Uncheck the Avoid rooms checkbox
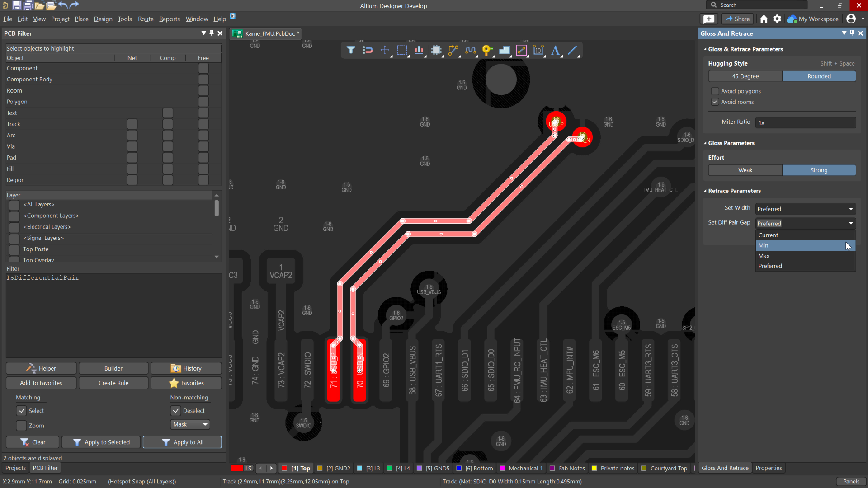 point(715,102)
